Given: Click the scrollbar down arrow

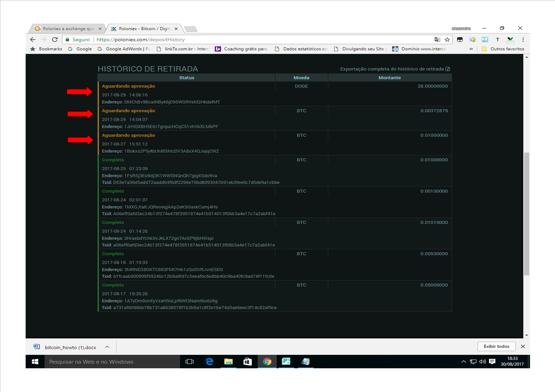Looking at the screenshot, I should coord(527,335).
